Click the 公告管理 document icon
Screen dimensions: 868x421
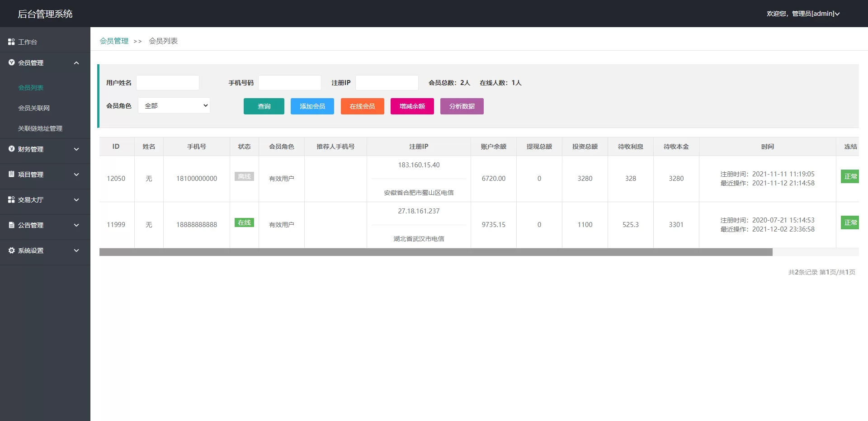pyautogui.click(x=11, y=225)
